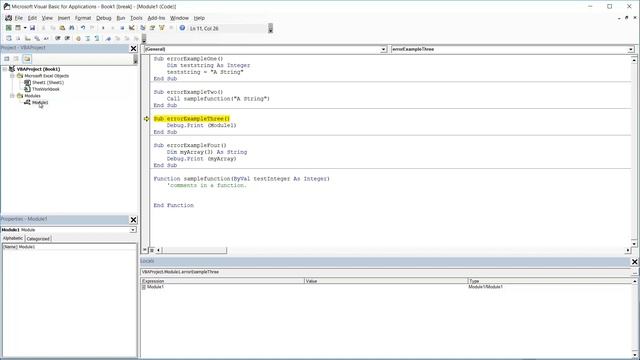Open the errorExampleThree procedure dropdown
This screenshot has height=360, width=640.
point(631,49)
